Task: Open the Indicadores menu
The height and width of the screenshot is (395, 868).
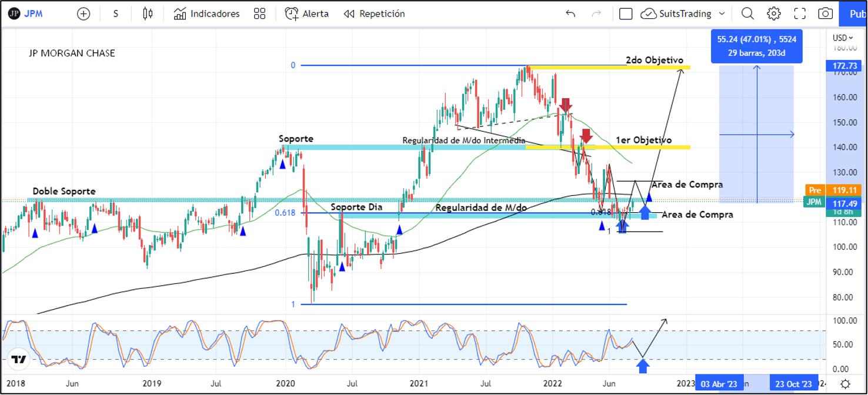Action: click(207, 14)
